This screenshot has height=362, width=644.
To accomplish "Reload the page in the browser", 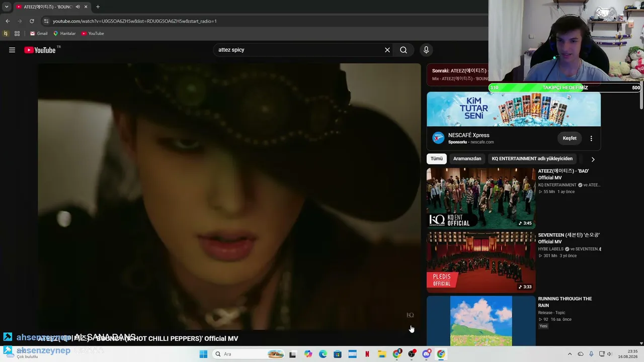I will click(x=32, y=21).
